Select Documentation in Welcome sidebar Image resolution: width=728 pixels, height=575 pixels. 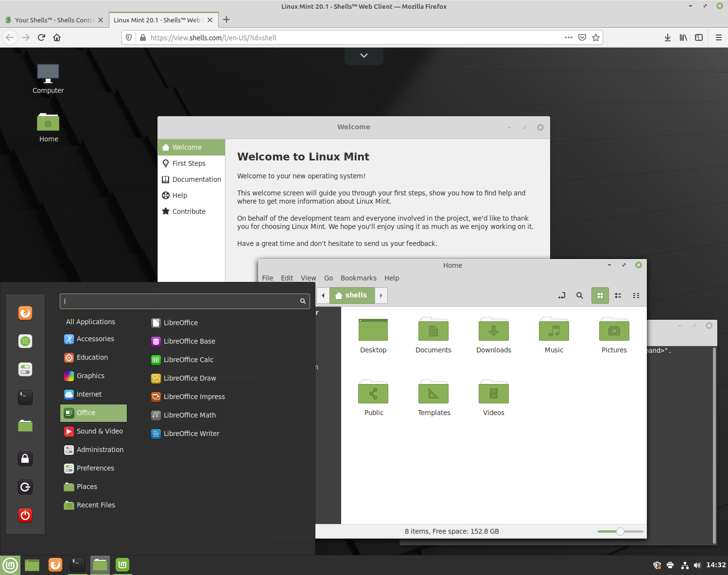(x=191, y=179)
